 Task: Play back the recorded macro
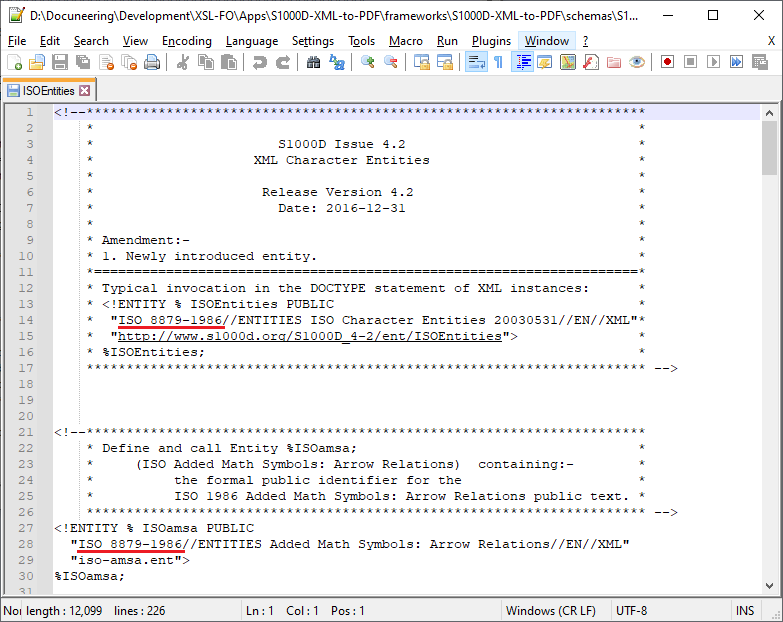[x=714, y=62]
